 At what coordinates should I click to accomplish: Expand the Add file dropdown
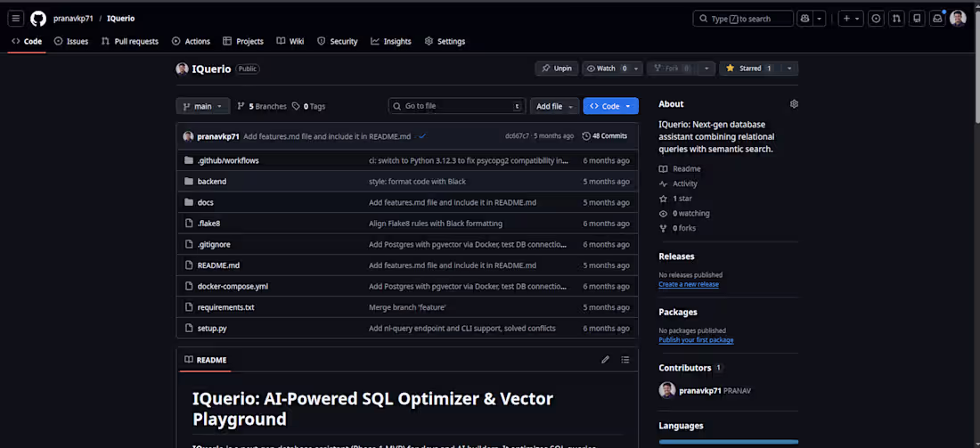[554, 106]
